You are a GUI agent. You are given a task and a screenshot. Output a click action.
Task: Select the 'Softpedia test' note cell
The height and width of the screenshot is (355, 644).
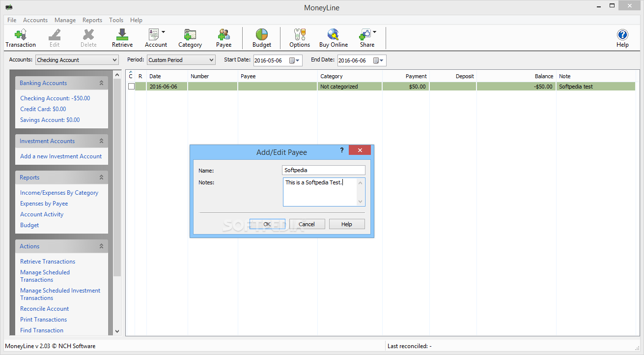click(596, 87)
